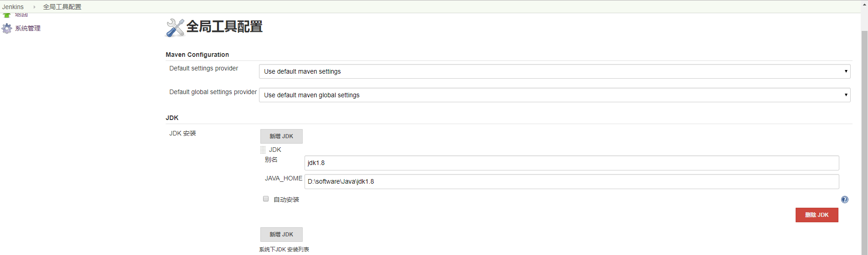Screen dimensions: 868x255
Task: Click the system management gear icon
Action: (x=7, y=29)
